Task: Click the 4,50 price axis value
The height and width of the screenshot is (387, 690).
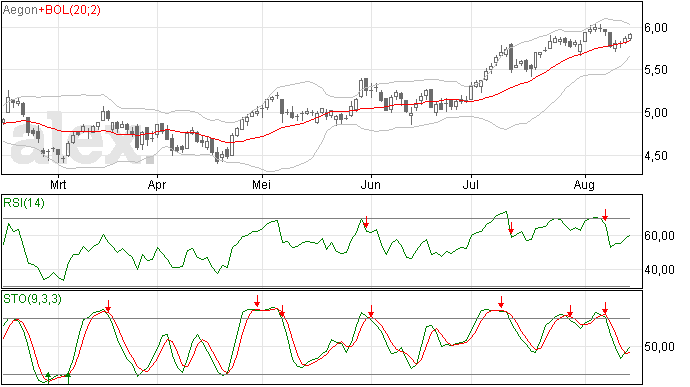Action: [x=656, y=155]
